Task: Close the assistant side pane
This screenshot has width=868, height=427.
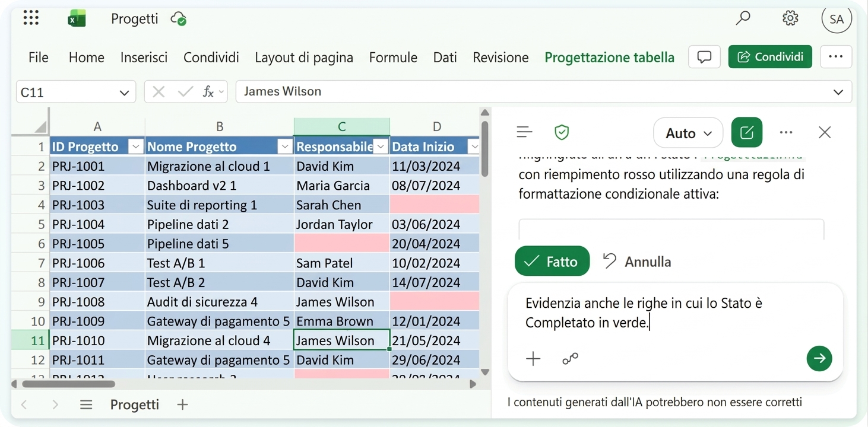Action: (x=825, y=132)
